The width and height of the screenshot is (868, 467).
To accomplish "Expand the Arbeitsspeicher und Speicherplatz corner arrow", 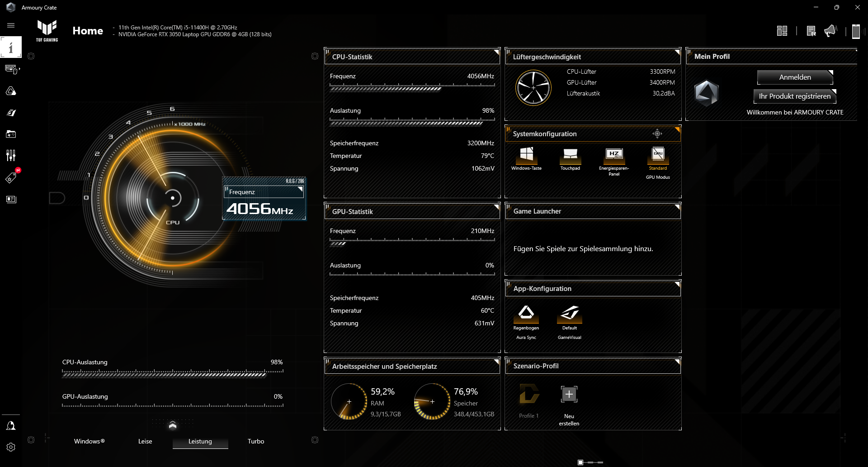I will coord(496,362).
